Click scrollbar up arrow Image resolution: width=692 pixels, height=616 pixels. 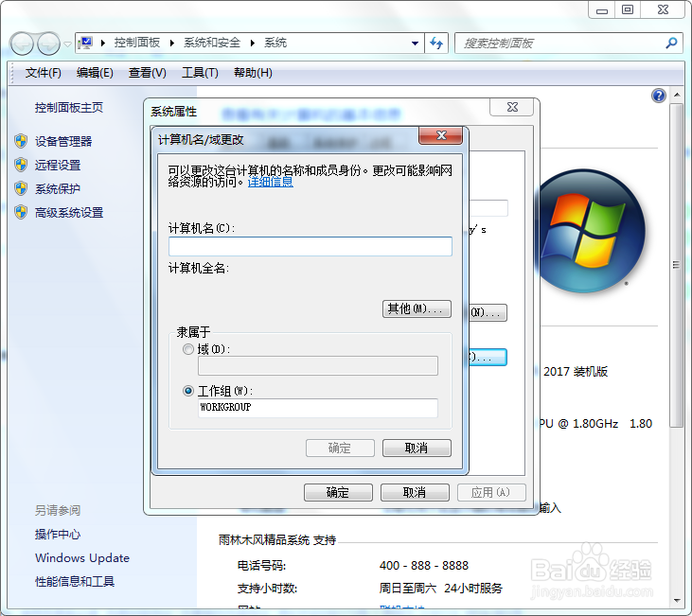677,95
